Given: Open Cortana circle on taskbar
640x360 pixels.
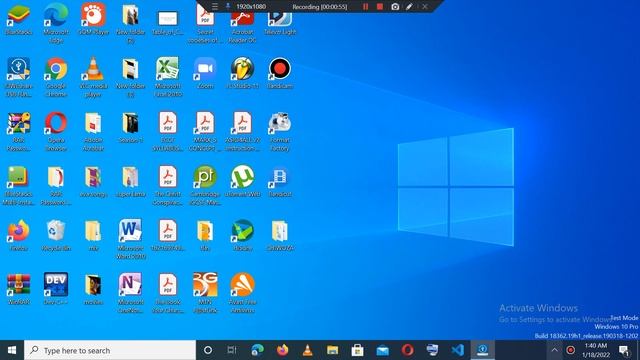Looking at the screenshot, I should pos(208,350).
